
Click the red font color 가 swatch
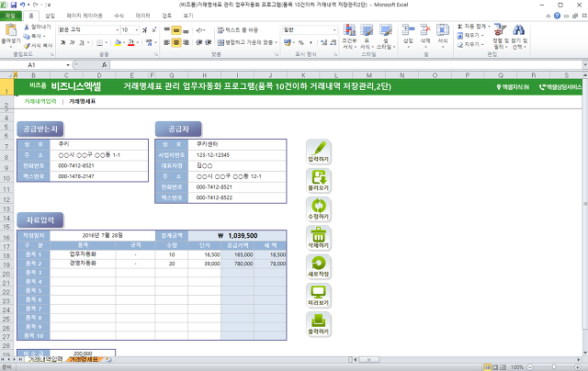click(x=130, y=43)
